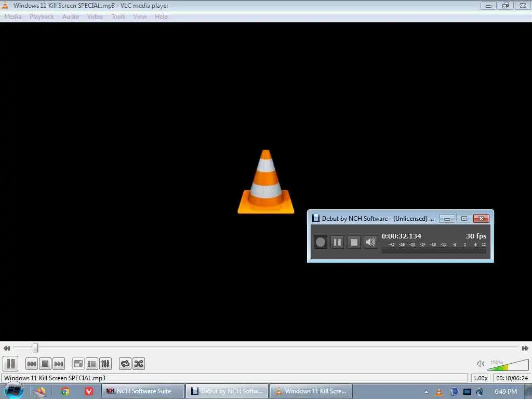
Task: Click the 30 fps label
Action: coord(476,236)
